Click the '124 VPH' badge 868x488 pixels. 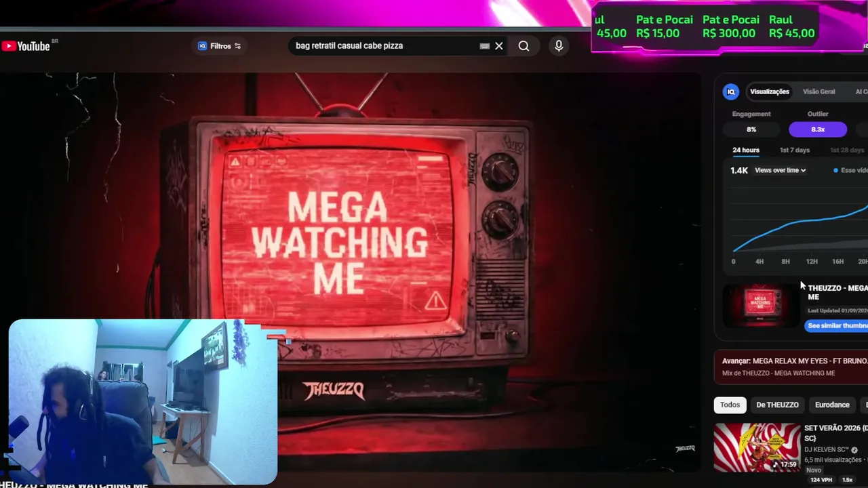tap(821, 480)
